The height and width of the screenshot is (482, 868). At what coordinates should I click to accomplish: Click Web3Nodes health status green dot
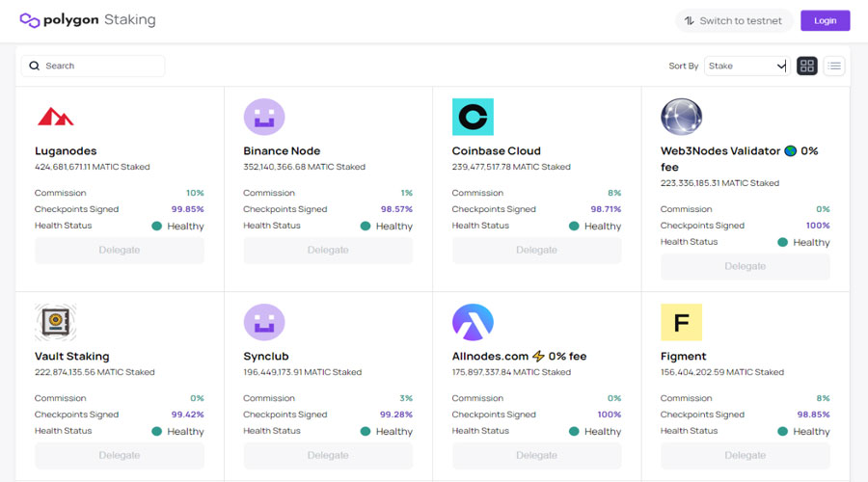(783, 242)
